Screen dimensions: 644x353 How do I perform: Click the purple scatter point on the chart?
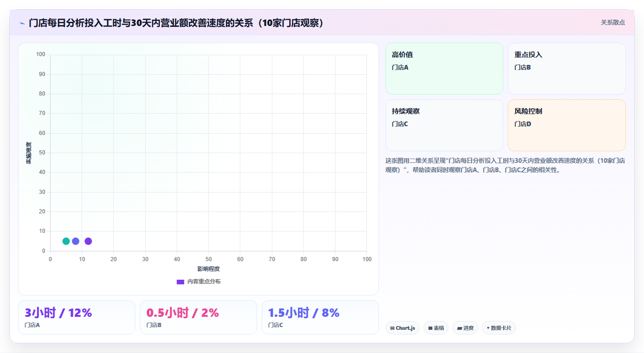pyautogui.click(x=88, y=241)
